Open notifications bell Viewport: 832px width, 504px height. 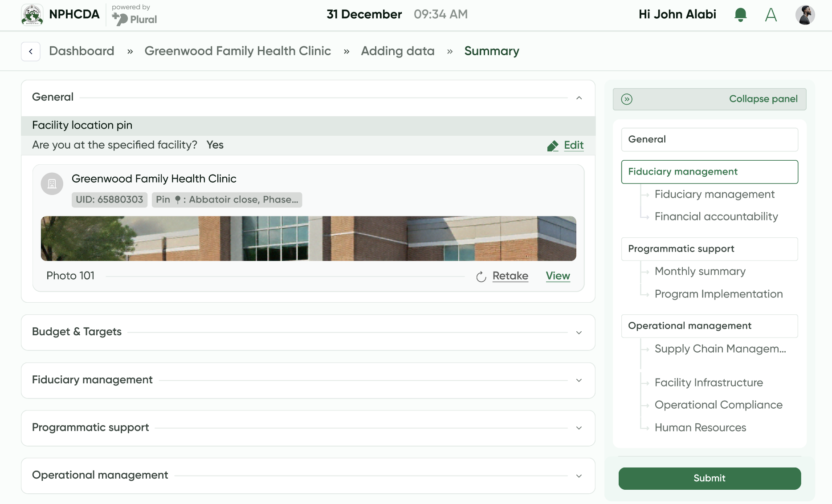(740, 15)
